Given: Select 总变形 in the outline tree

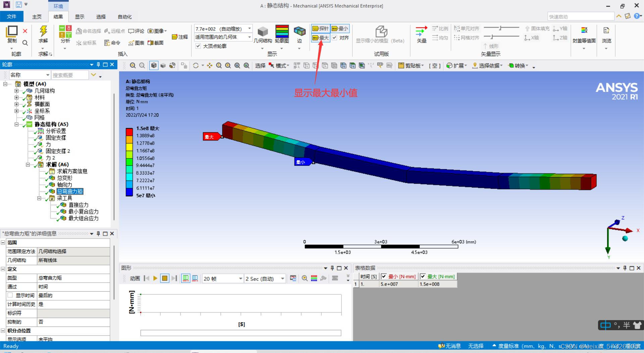Looking at the screenshot, I should (x=64, y=178).
